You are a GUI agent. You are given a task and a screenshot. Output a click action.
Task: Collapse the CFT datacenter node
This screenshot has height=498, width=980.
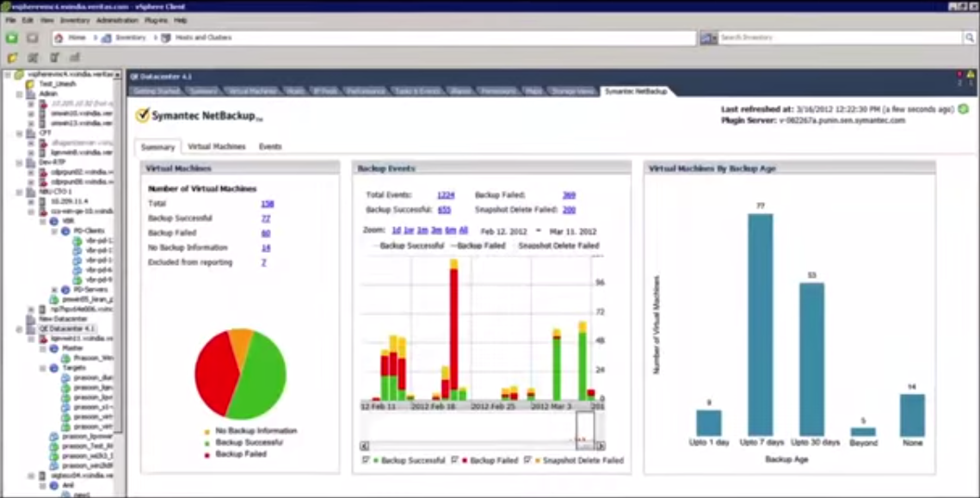pos(20,133)
